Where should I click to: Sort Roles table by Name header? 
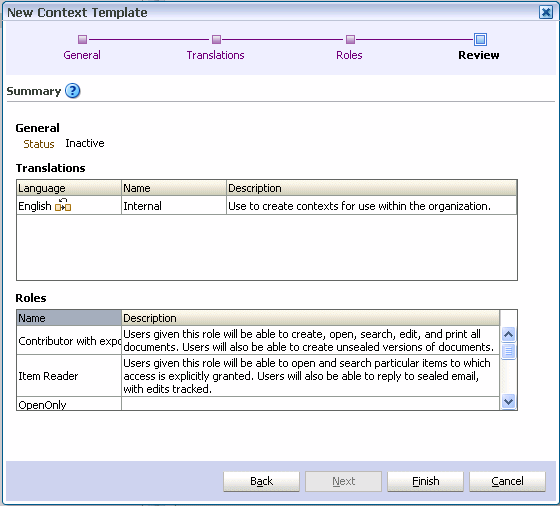click(69, 318)
